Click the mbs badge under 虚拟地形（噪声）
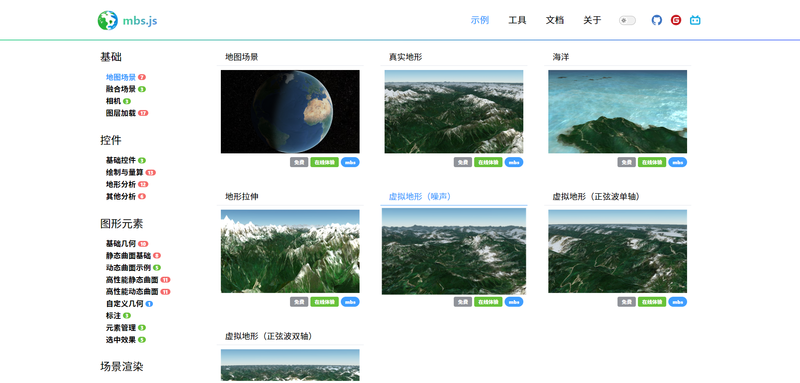The width and height of the screenshot is (800, 383). 514,302
